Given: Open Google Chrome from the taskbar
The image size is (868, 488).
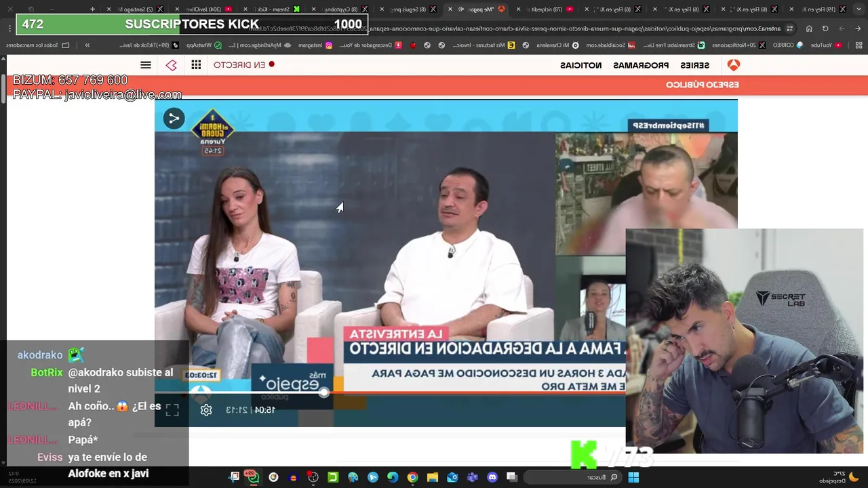Looking at the screenshot, I should 412,477.
